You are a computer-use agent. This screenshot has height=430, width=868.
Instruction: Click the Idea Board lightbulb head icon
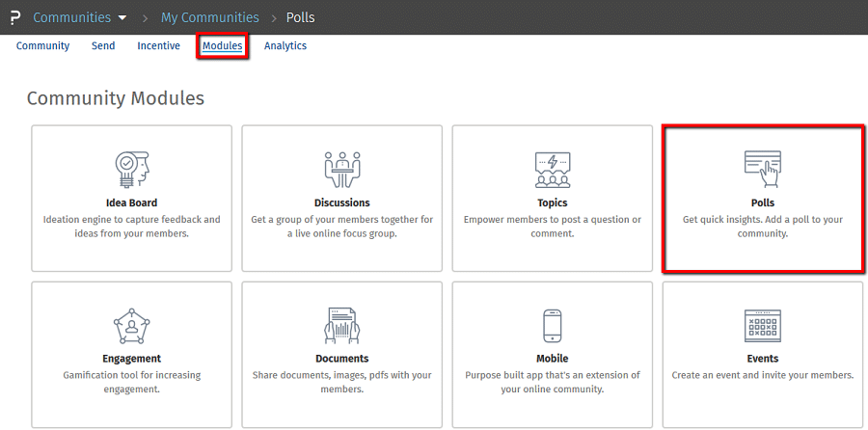coord(132,170)
